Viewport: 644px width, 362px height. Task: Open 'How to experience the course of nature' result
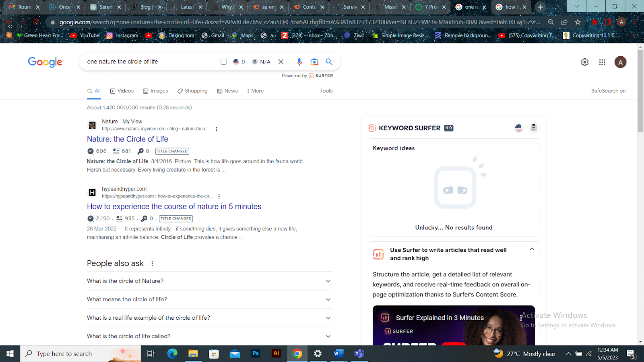coord(174,206)
